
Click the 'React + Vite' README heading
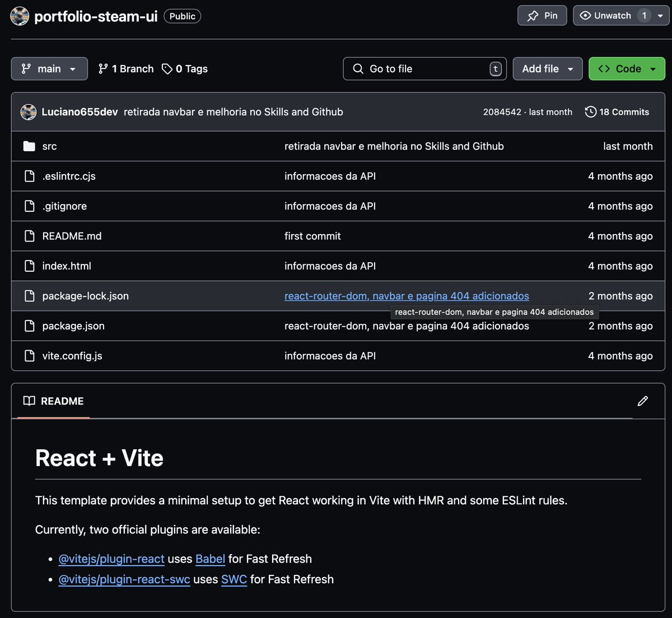(x=99, y=458)
